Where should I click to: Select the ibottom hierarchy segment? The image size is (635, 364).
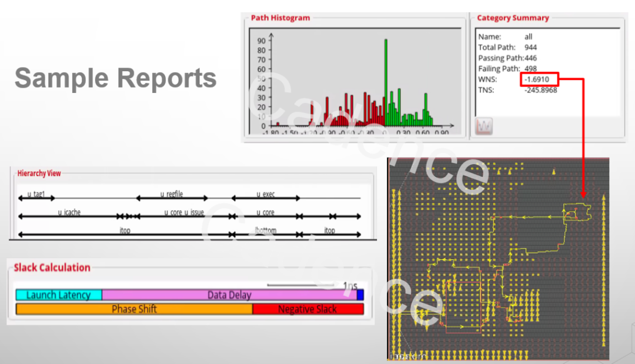(266, 234)
